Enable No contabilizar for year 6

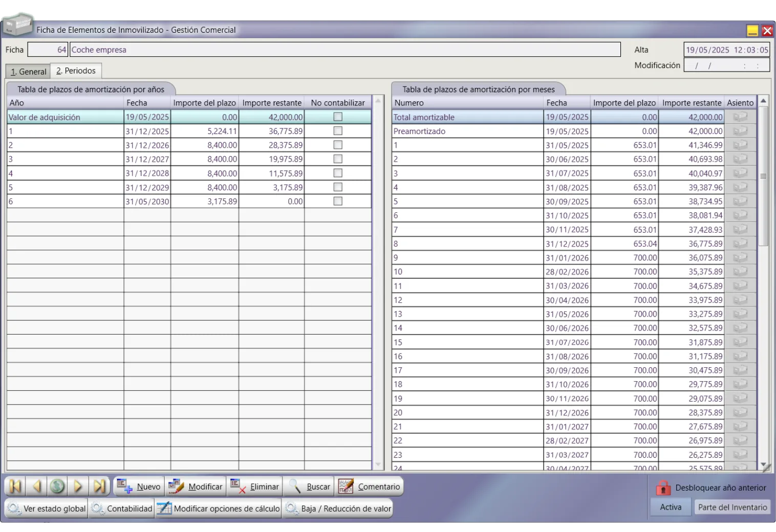338,202
